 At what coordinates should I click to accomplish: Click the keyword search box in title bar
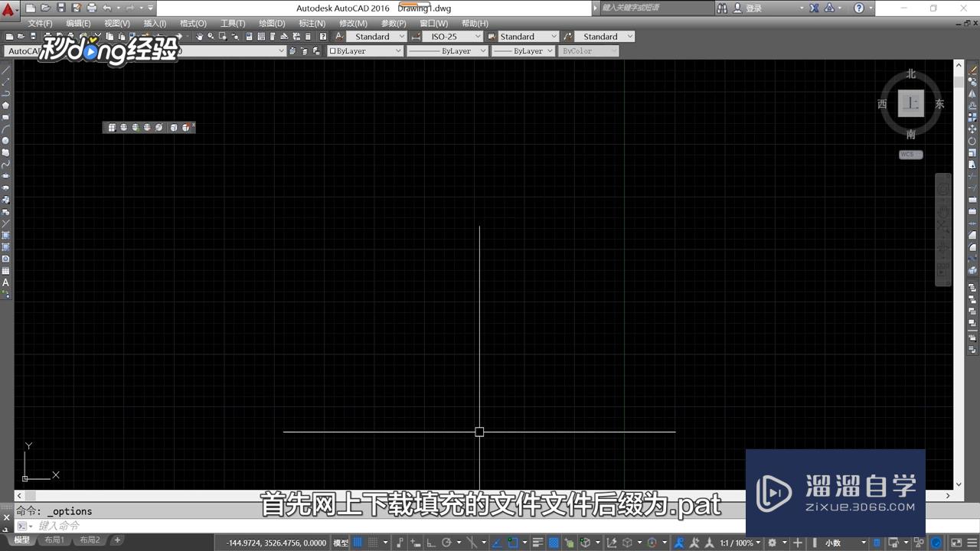pyautogui.click(x=655, y=8)
